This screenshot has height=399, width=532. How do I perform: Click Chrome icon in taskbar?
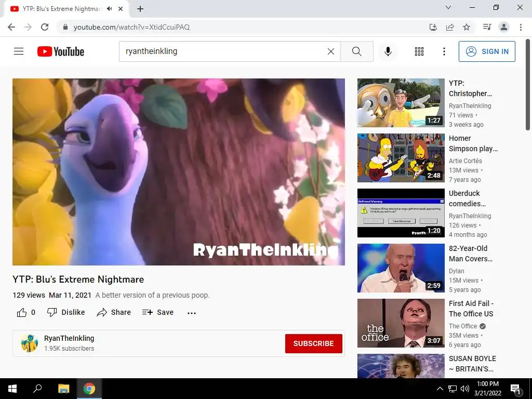pyautogui.click(x=89, y=389)
